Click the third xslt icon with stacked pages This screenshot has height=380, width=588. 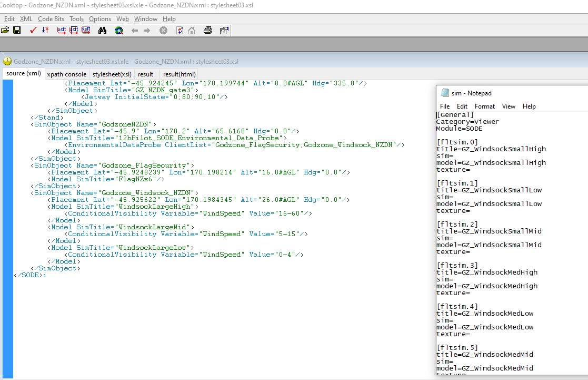86,31
